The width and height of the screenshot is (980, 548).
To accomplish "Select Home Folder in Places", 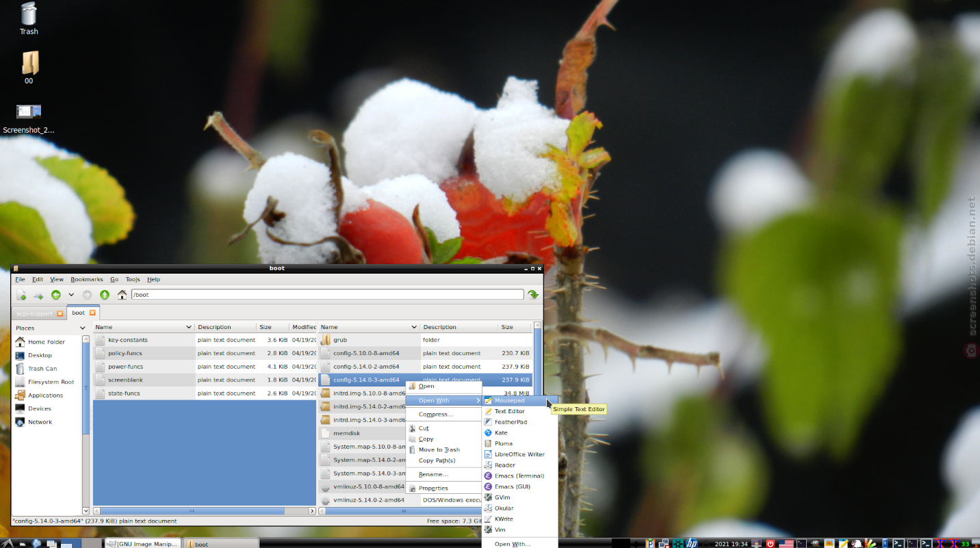I will coord(47,342).
